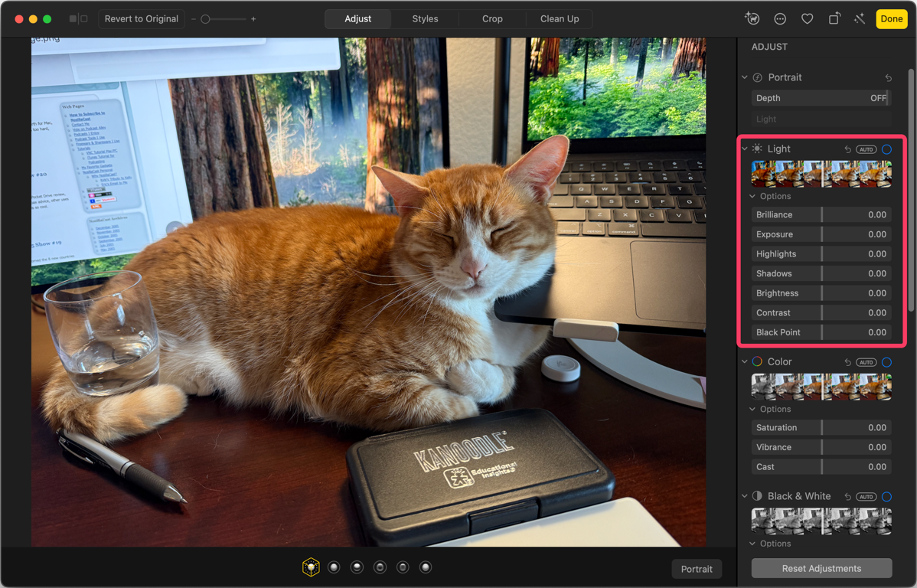Click the yellow Done button
Image resolution: width=917 pixels, height=588 pixels.
[891, 19]
